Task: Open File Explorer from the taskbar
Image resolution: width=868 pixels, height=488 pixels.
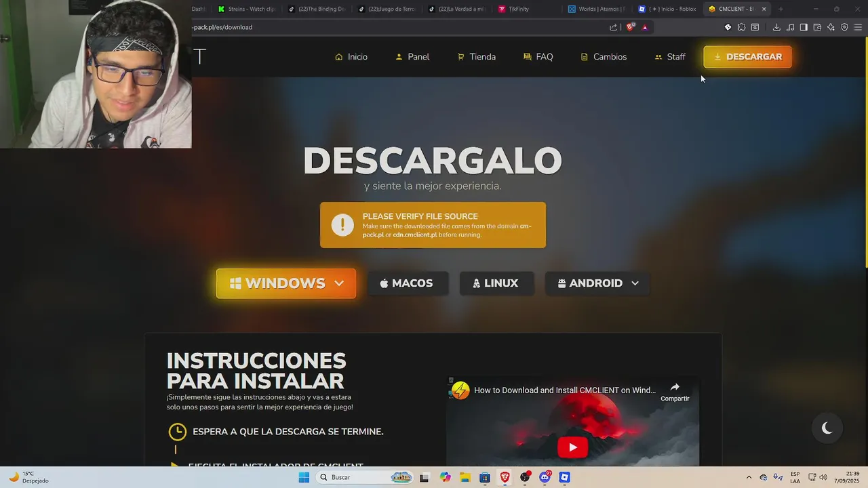Action: click(465, 477)
